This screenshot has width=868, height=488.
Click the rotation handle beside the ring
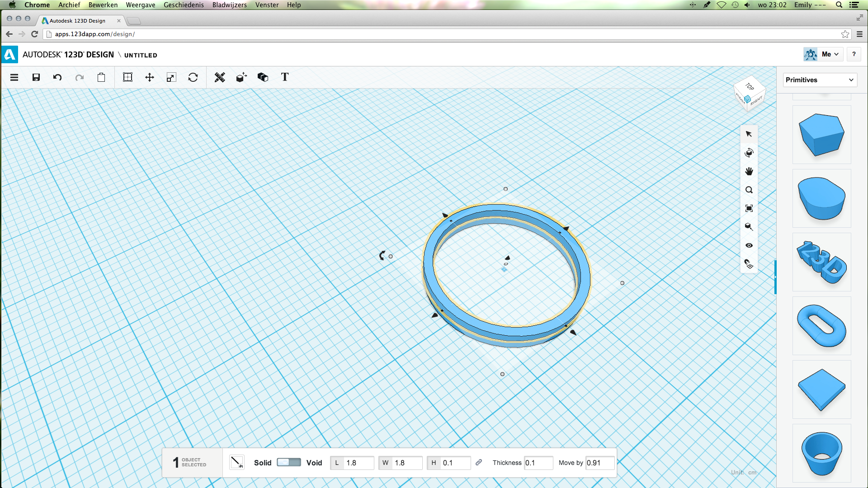click(382, 256)
